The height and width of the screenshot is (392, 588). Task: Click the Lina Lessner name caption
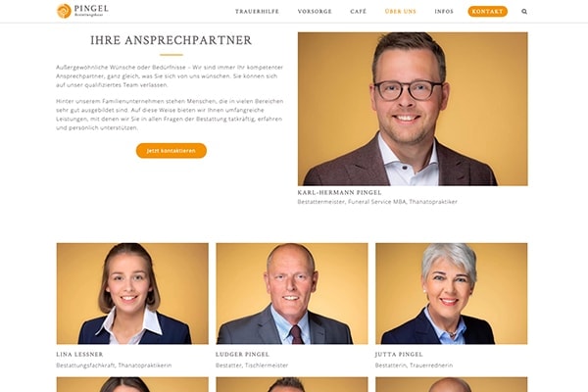click(79, 354)
